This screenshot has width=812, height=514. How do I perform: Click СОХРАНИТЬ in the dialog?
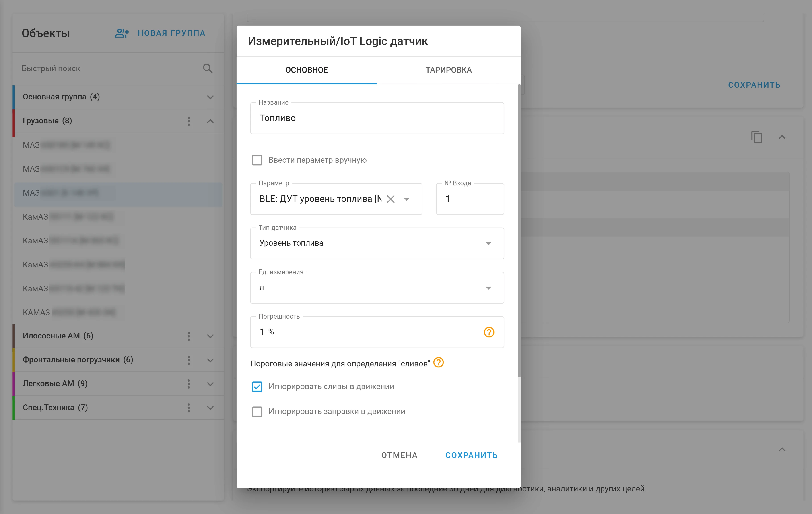pos(471,455)
